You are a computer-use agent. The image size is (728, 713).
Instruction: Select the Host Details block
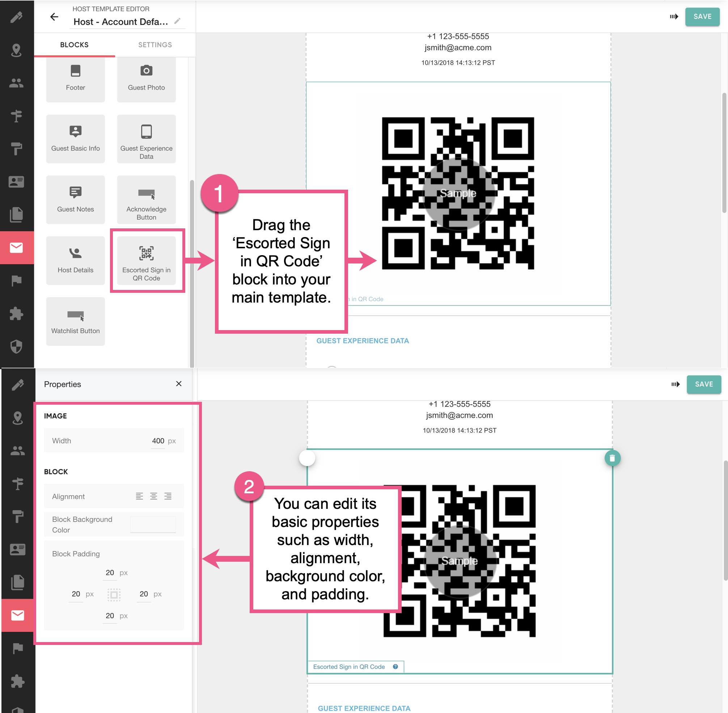tap(75, 261)
